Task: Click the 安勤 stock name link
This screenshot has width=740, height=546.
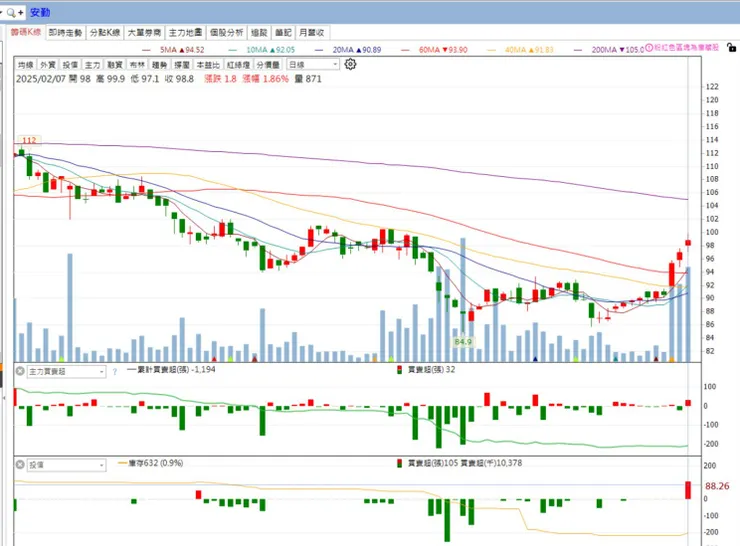Action: pos(40,12)
